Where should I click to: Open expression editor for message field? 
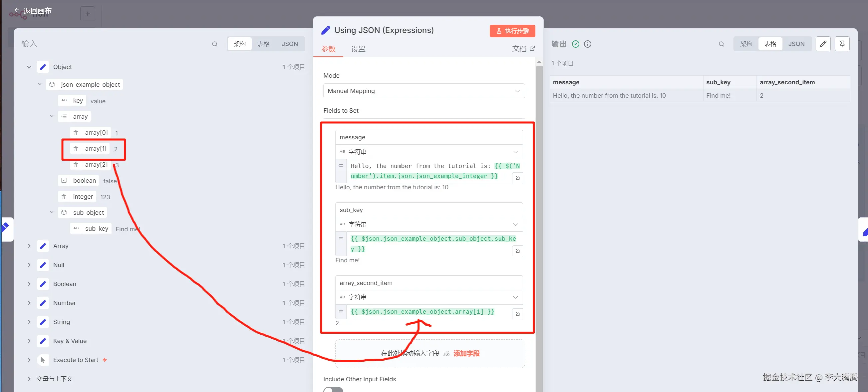click(517, 178)
